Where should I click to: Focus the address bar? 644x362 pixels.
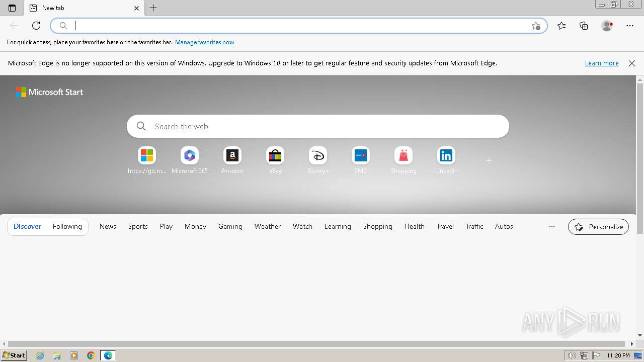299,26
